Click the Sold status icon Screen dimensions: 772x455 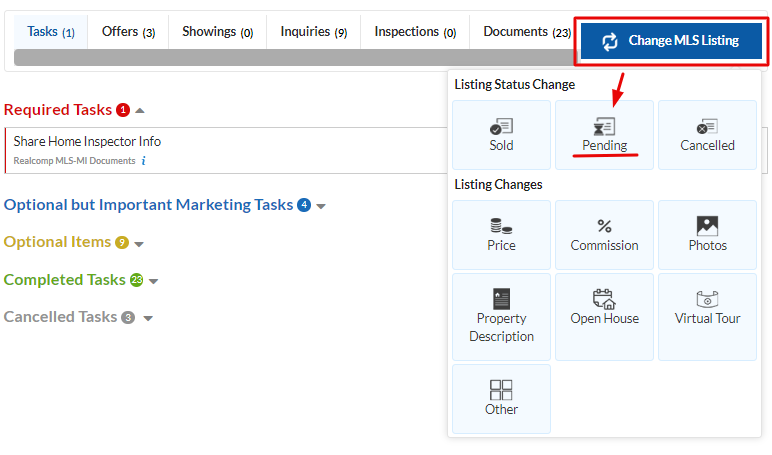tap(501, 127)
